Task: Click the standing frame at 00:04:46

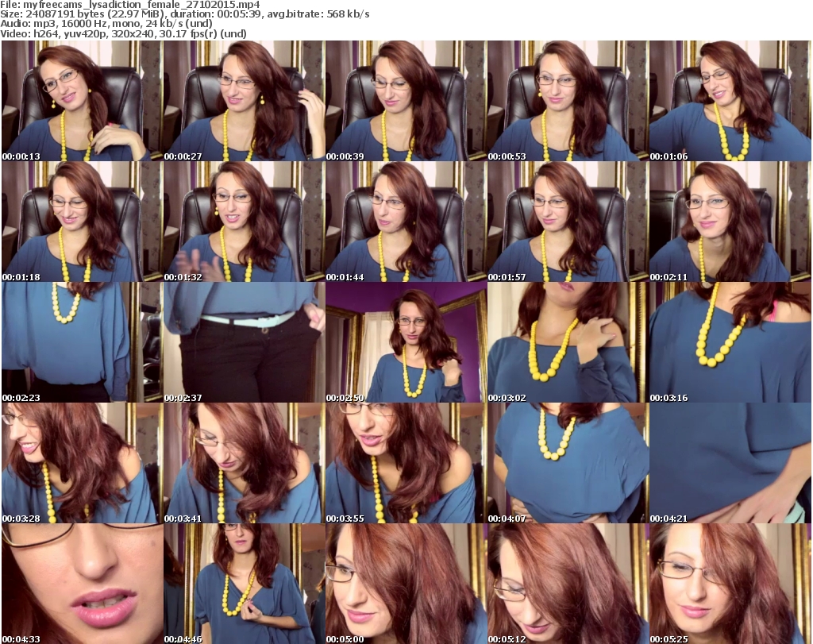Action: (x=245, y=584)
